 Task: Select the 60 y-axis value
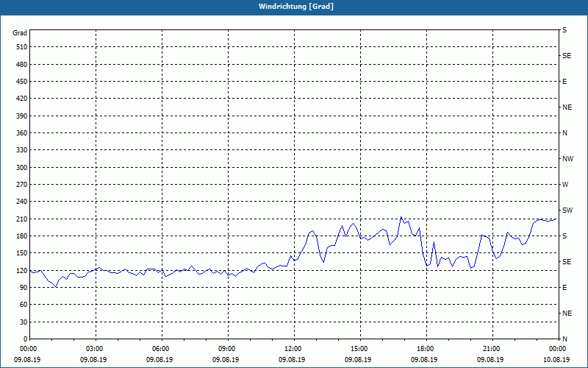coord(24,305)
